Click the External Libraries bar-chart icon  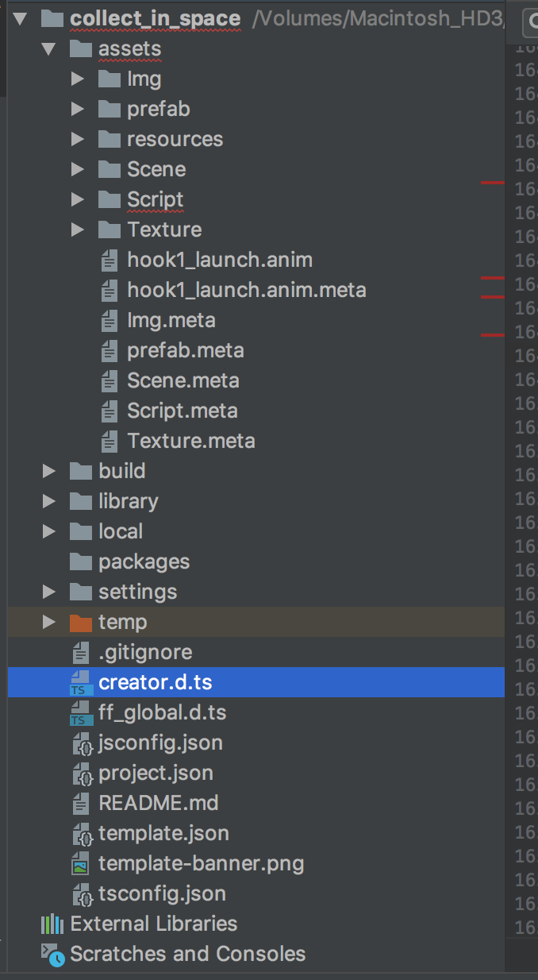(x=52, y=924)
